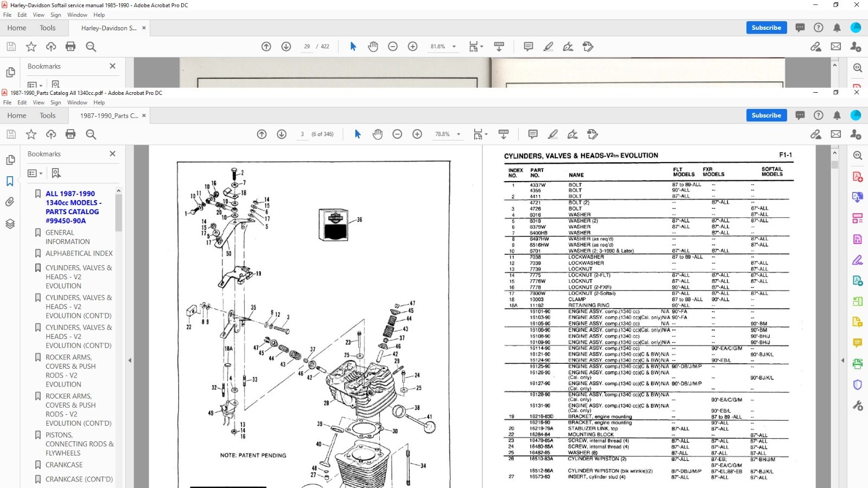The image size is (868, 488).
Task: Open attachments paperclip panel
Action: [x=10, y=202]
